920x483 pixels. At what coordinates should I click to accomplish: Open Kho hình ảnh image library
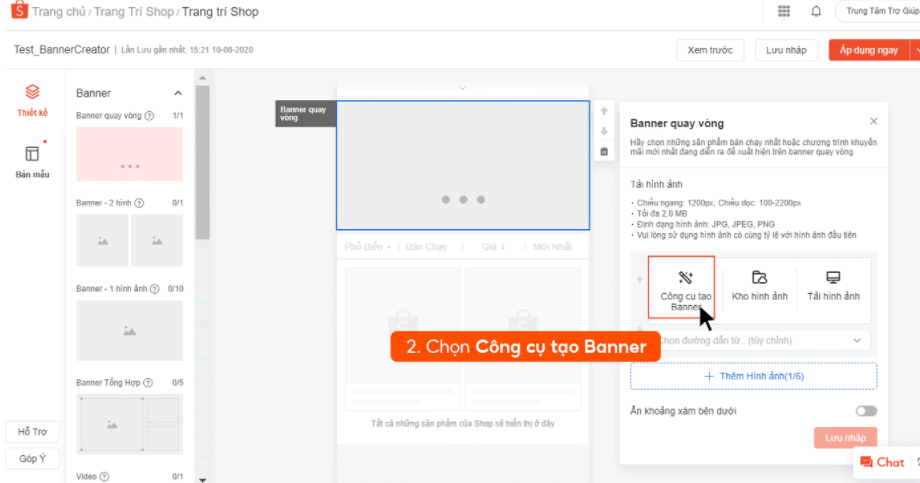[759, 287]
